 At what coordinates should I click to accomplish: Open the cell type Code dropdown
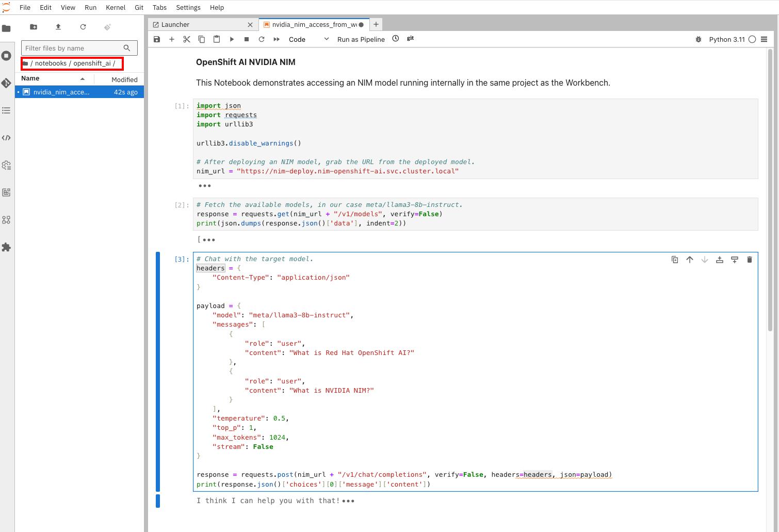click(x=309, y=39)
